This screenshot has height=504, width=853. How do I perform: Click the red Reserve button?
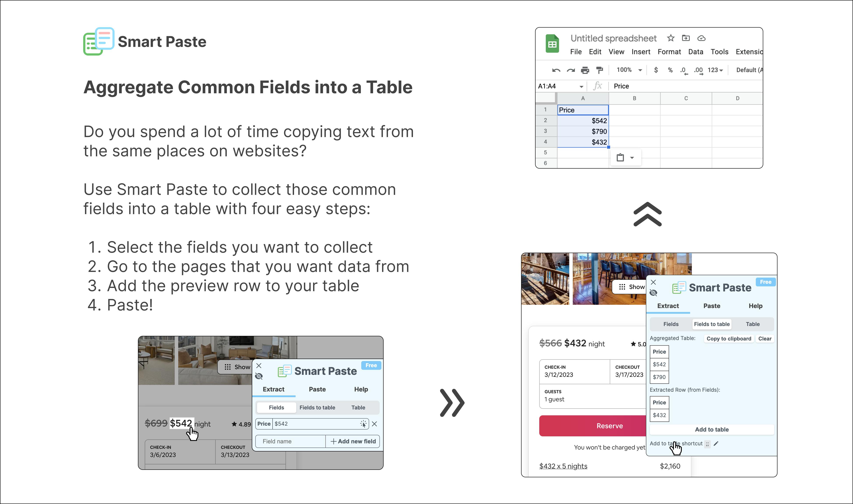tap(592, 426)
